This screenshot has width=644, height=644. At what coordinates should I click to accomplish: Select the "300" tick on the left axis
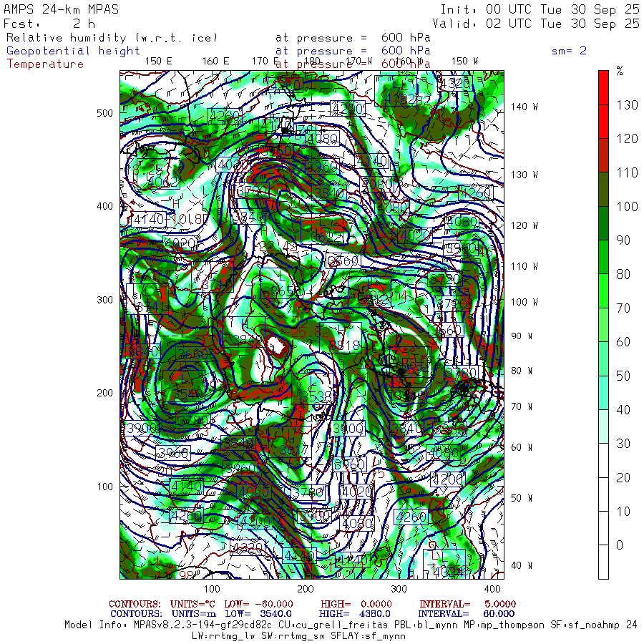tap(104, 300)
